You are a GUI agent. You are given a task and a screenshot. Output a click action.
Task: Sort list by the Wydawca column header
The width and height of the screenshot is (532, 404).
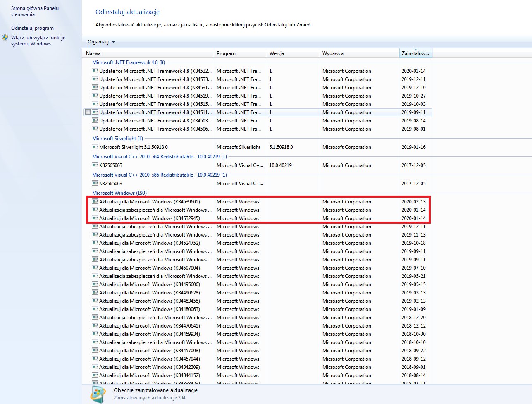tap(359, 53)
